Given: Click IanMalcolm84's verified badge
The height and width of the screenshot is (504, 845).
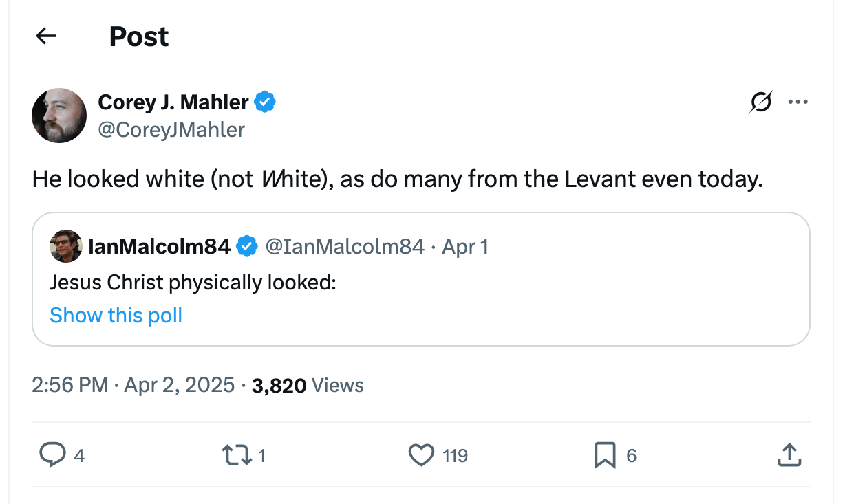Looking at the screenshot, I should point(247,246).
